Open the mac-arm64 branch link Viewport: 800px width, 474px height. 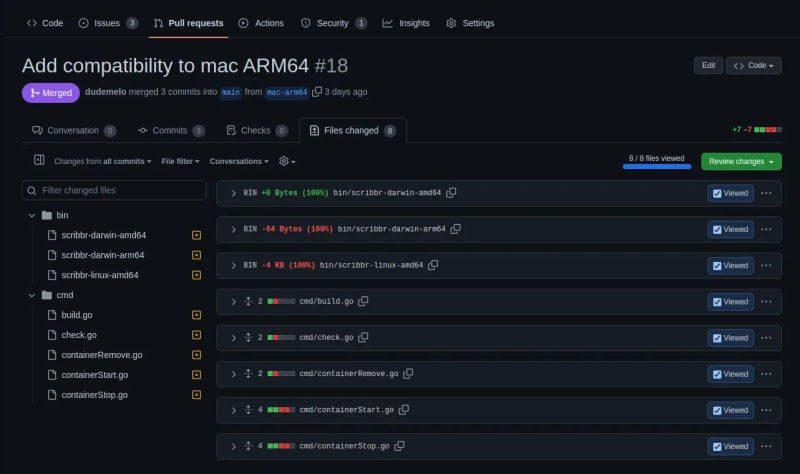pyautogui.click(x=287, y=92)
